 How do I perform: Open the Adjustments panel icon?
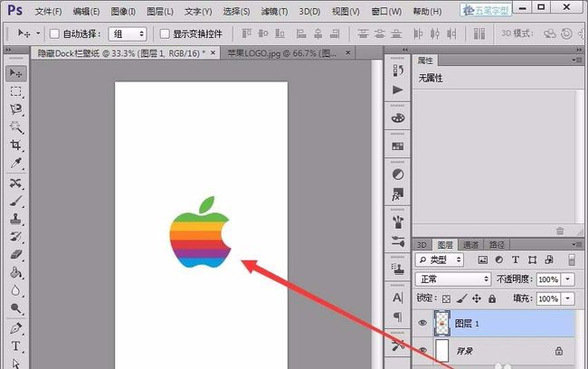tap(397, 175)
